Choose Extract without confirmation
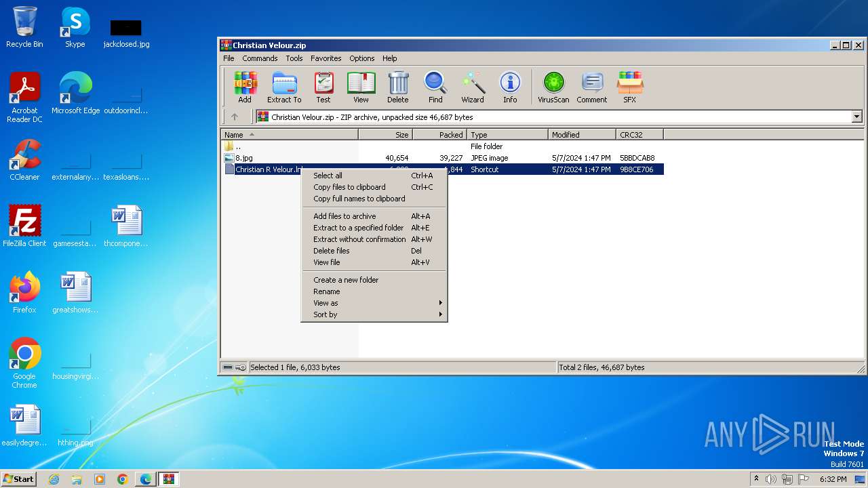This screenshot has width=868, height=488. (x=374, y=239)
